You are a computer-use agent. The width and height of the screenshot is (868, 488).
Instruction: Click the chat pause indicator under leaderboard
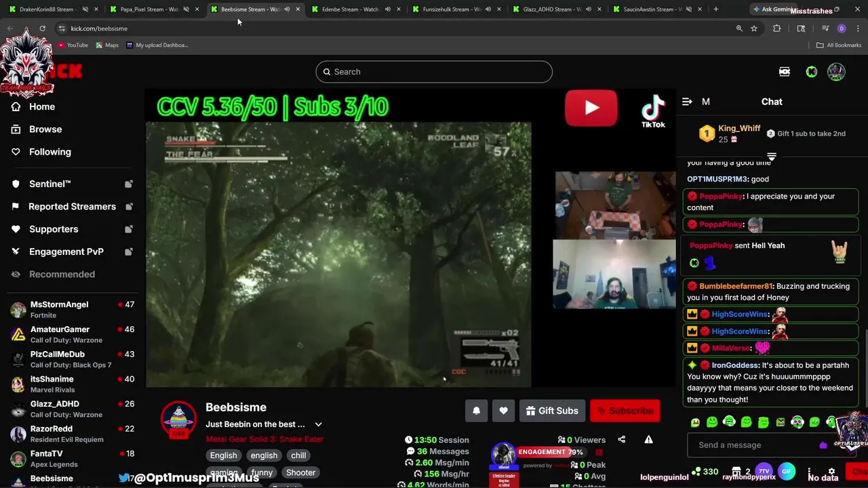(x=772, y=157)
